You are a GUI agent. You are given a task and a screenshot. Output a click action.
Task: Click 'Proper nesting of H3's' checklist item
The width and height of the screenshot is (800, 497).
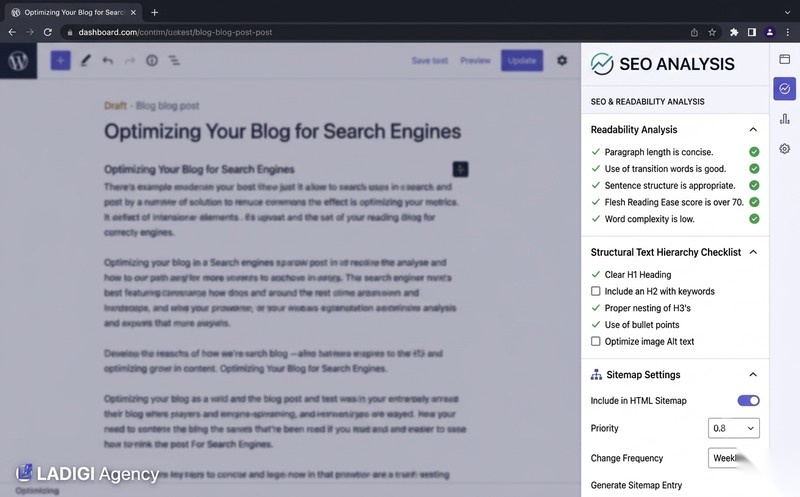(x=647, y=308)
